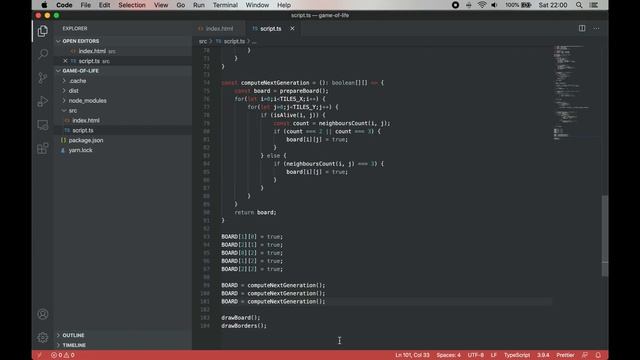640x360 pixels.
Task: Click Prettier in status bar
Action: (x=565, y=355)
